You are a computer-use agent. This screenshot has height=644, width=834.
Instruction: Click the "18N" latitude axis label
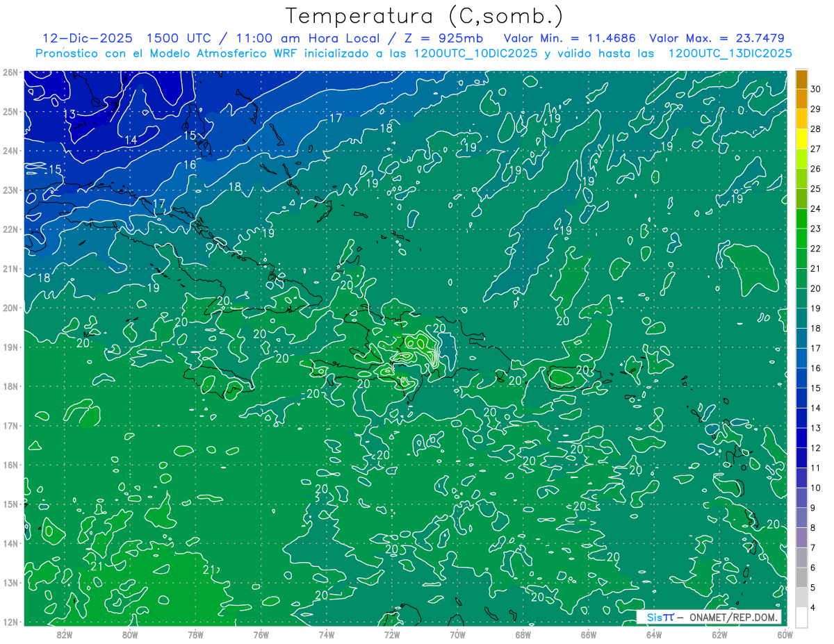10,386
